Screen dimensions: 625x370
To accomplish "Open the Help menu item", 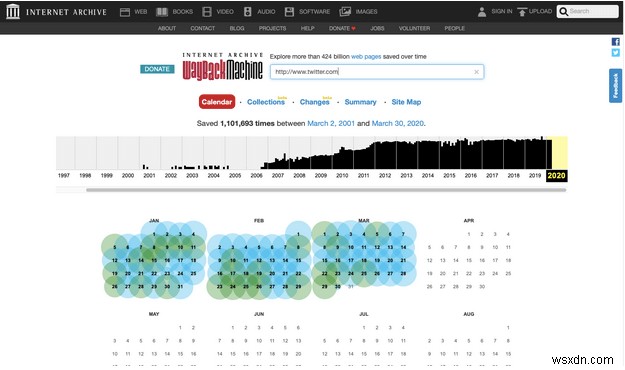I will 307,28.
